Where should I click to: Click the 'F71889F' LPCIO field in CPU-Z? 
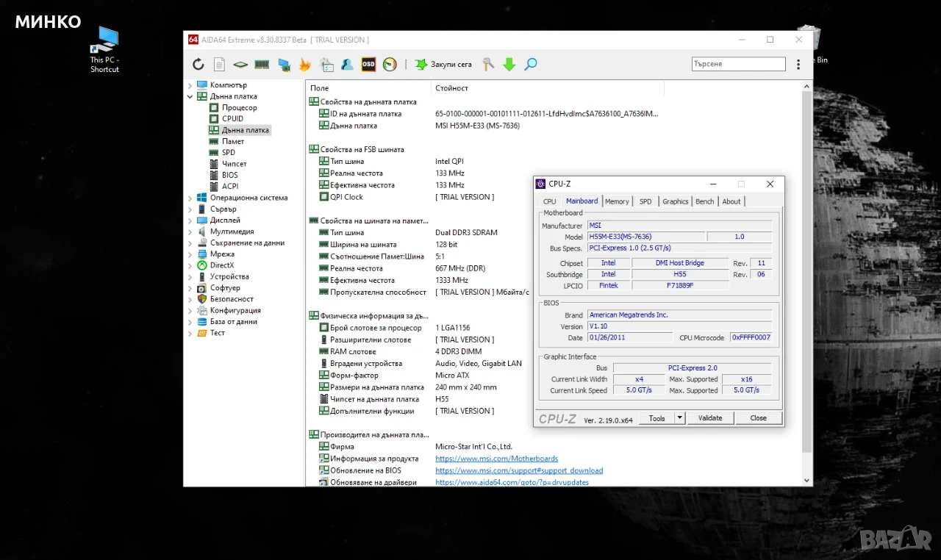point(680,285)
